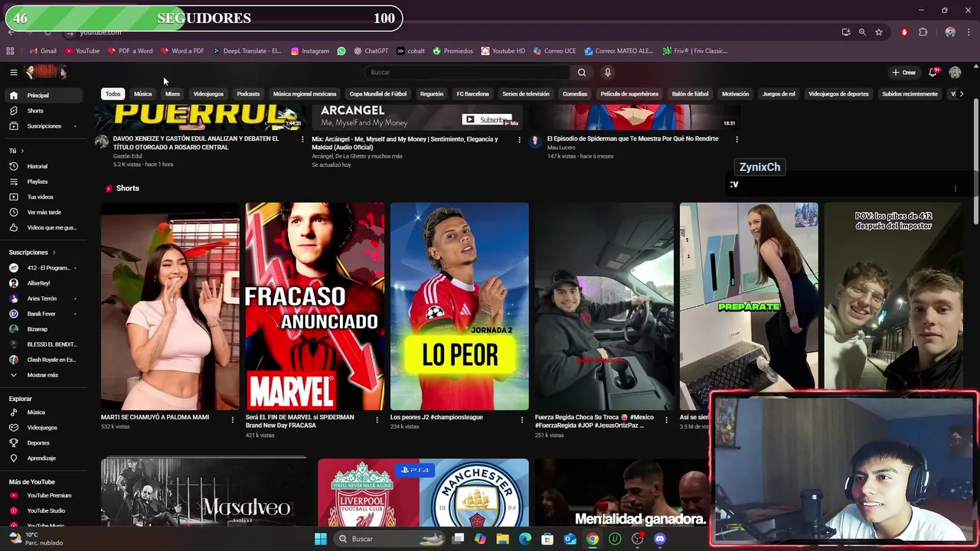This screenshot has width=980, height=551.
Task: Play the MARTI SE CHAMUYÓ A PALOMA MAMI short
Action: point(170,306)
